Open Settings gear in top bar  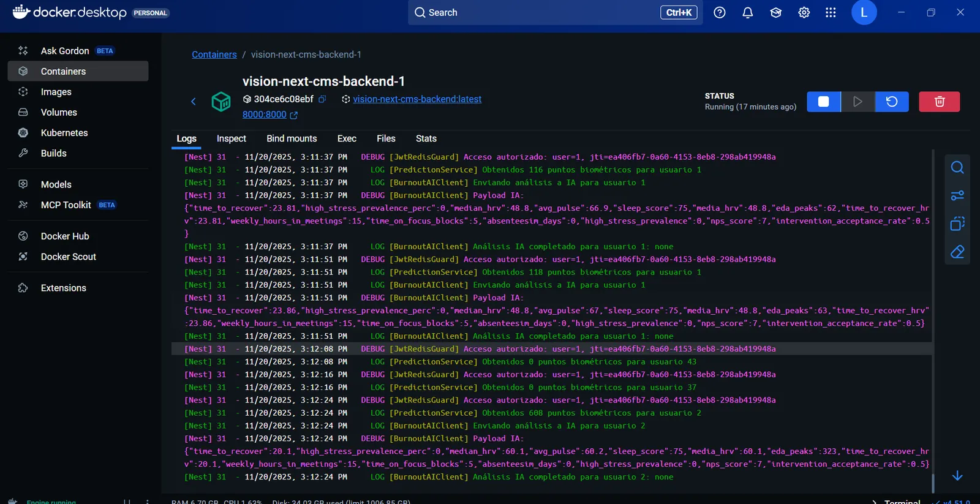(804, 12)
